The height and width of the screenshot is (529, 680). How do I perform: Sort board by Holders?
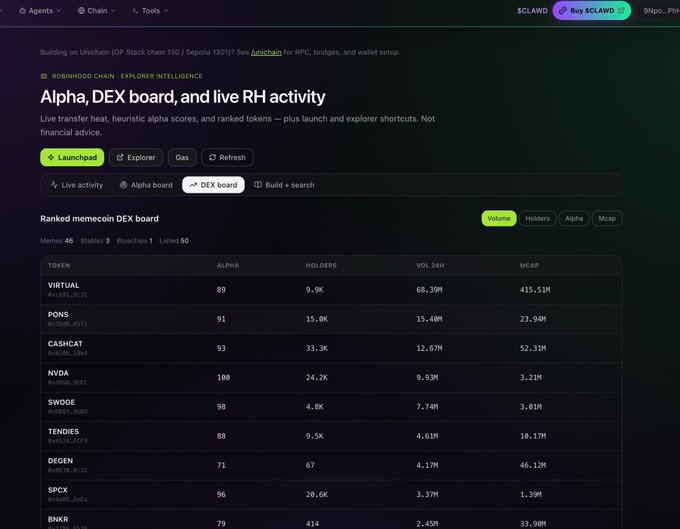tap(537, 218)
